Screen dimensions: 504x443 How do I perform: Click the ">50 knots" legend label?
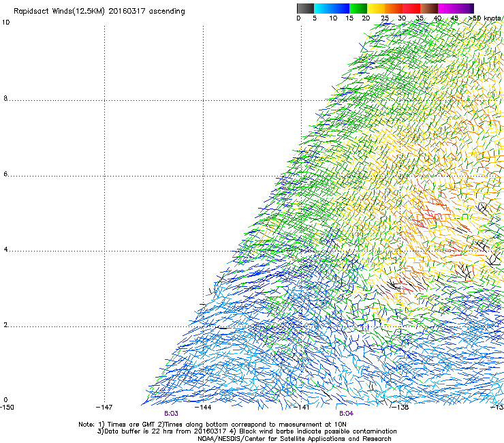(x=486, y=18)
